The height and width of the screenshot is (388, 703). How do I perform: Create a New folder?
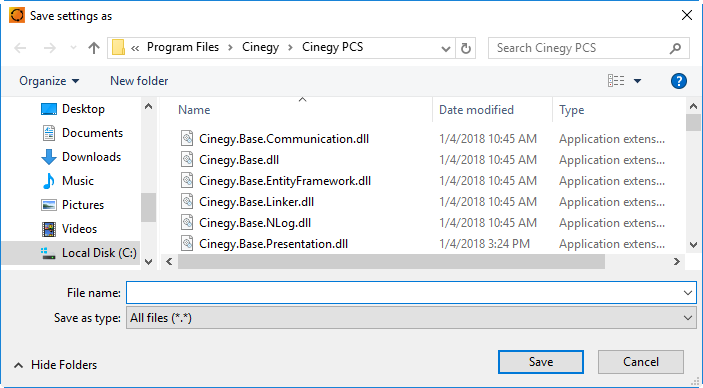(139, 81)
